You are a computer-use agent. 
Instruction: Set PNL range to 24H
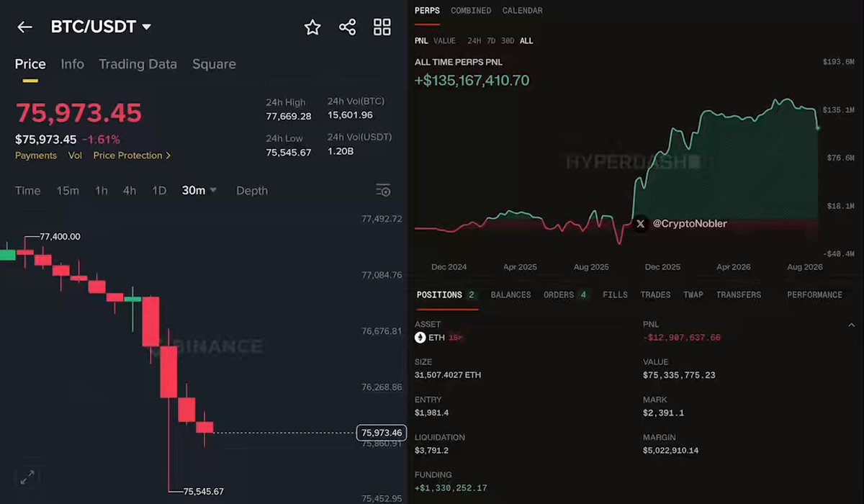(474, 41)
